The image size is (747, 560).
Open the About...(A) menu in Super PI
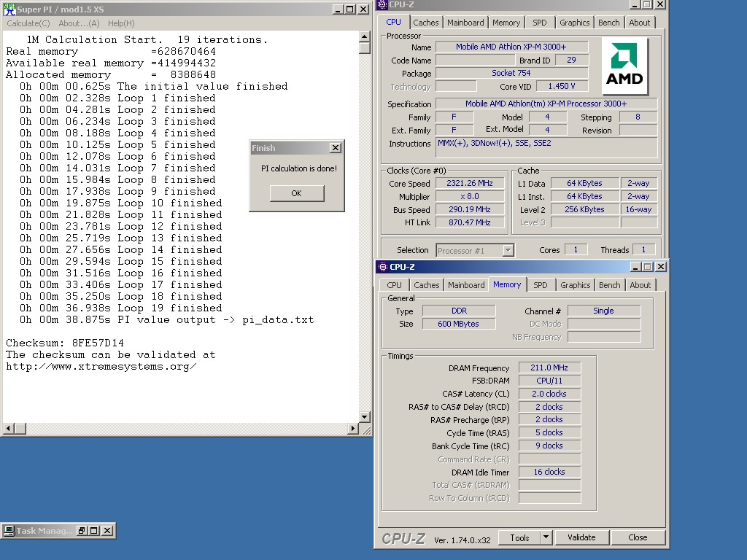tap(79, 23)
